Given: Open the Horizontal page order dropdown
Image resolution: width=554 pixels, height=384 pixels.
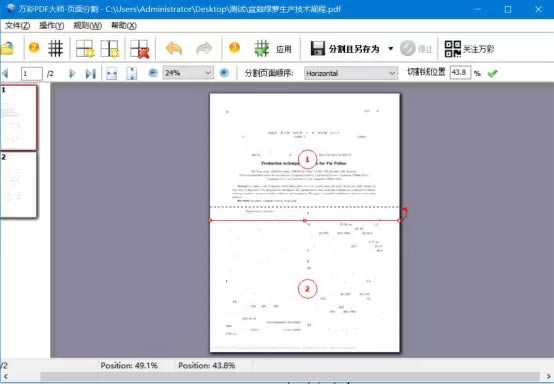Looking at the screenshot, I should click(x=350, y=73).
